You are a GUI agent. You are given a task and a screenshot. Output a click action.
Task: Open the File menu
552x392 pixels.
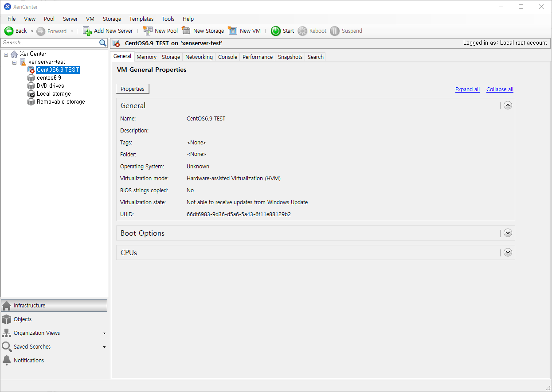point(12,19)
